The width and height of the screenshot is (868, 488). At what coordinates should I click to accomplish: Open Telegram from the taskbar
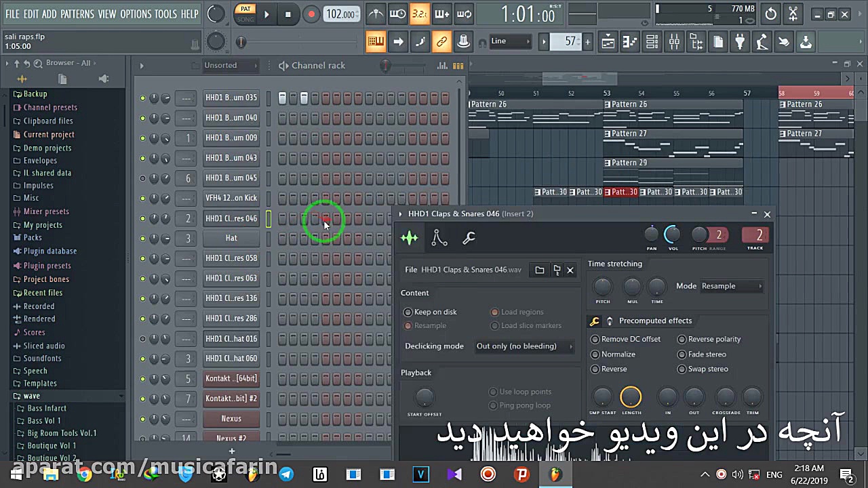pos(286,474)
